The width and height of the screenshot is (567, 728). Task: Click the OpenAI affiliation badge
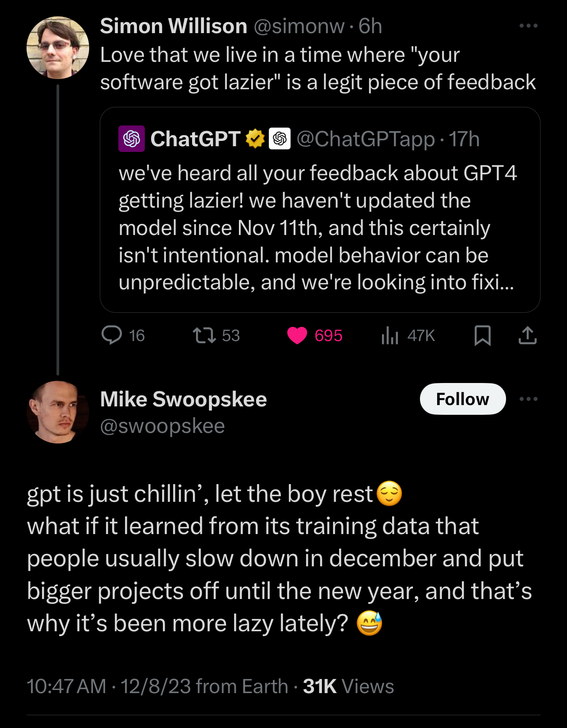point(280,139)
